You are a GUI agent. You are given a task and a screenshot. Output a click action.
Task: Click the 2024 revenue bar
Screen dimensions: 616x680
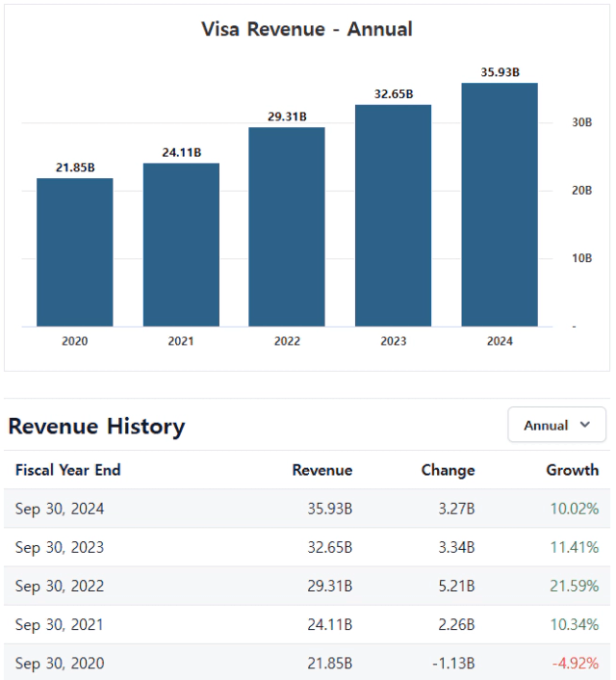click(500, 205)
